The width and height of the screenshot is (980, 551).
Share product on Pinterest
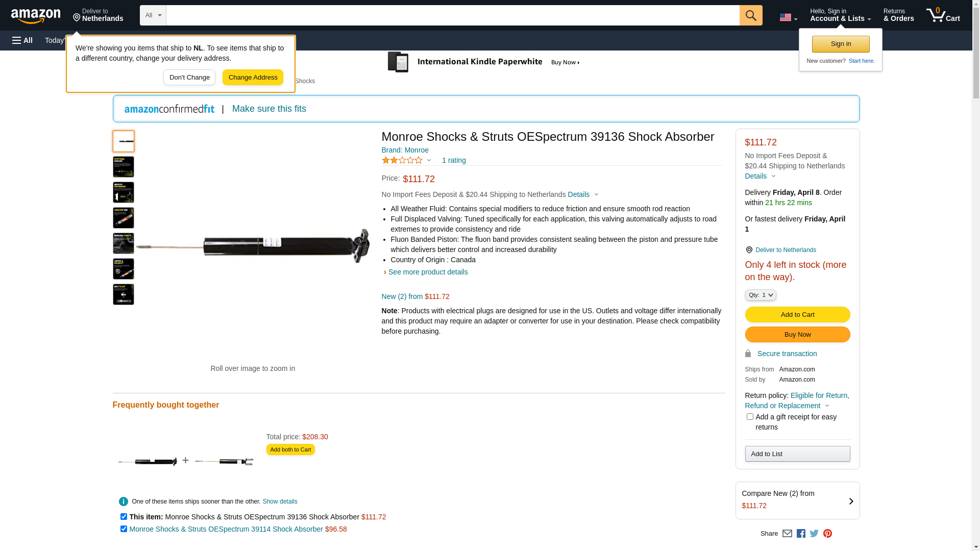tap(827, 534)
